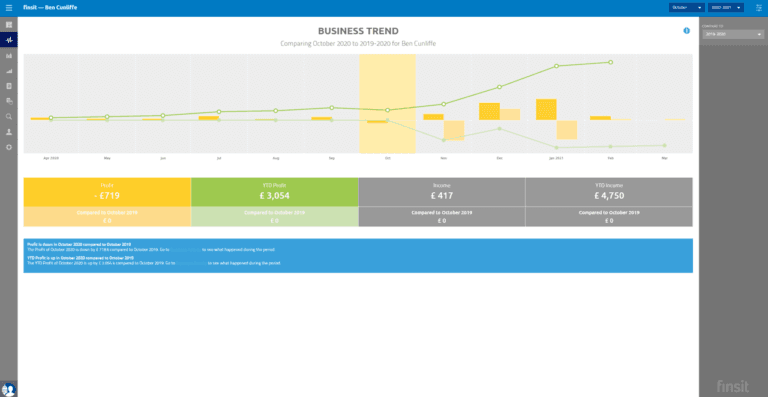The height and width of the screenshot is (397, 768).
Task: Toggle the filter sliders panel icon
Action: 759,8
